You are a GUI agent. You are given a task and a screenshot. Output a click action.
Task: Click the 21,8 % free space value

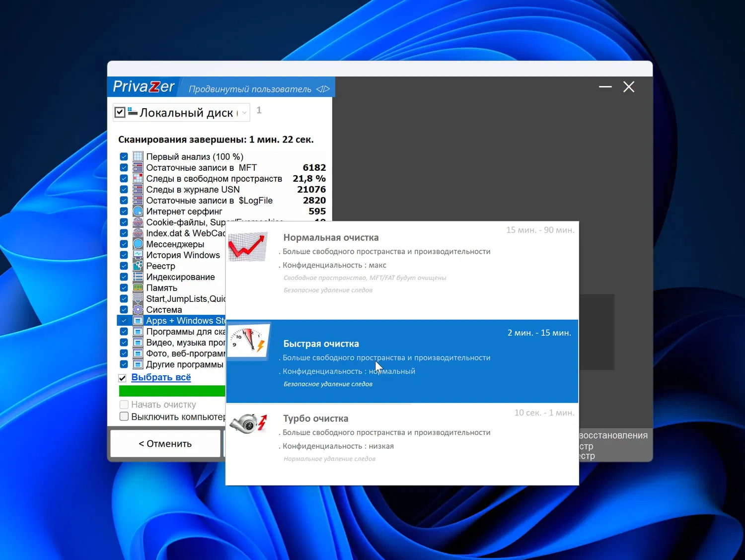pyautogui.click(x=309, y=179)
